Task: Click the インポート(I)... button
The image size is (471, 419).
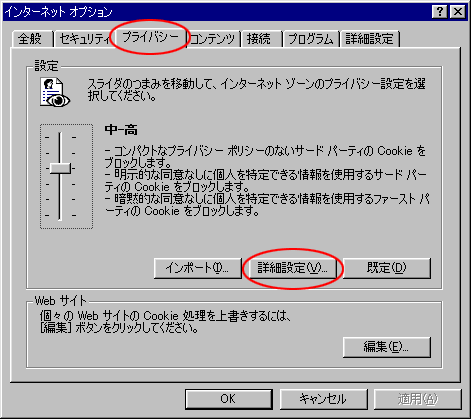Action: tap(197, 268)
